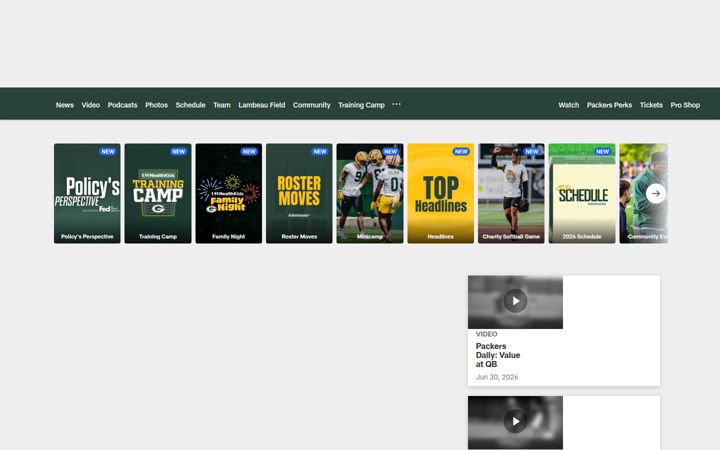
Task: Open the Family Night story card
Action: (x=229, y=193)
